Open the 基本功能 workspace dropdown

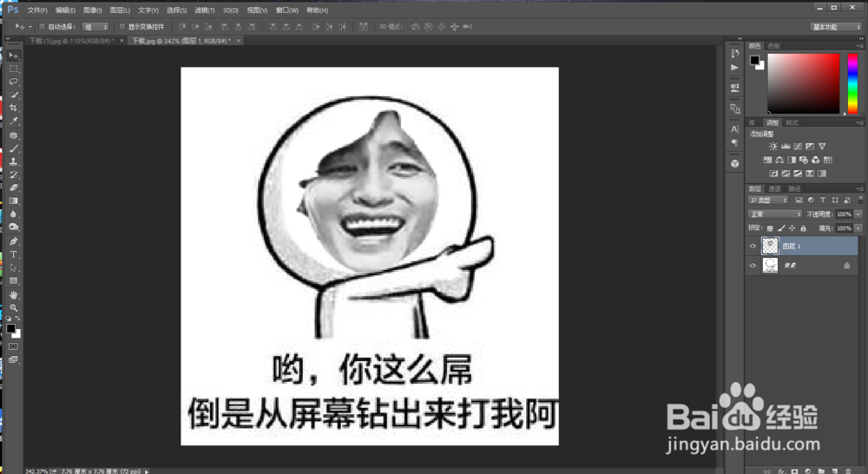pyautogui.click(x=836, y=27)
